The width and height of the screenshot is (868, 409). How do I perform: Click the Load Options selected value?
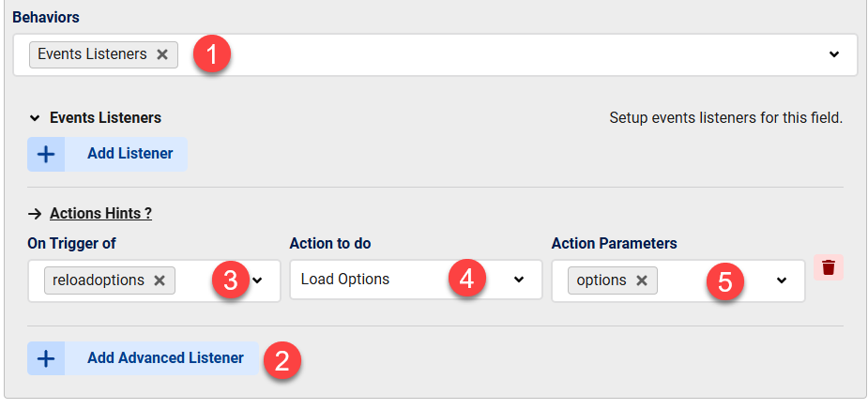345,280
